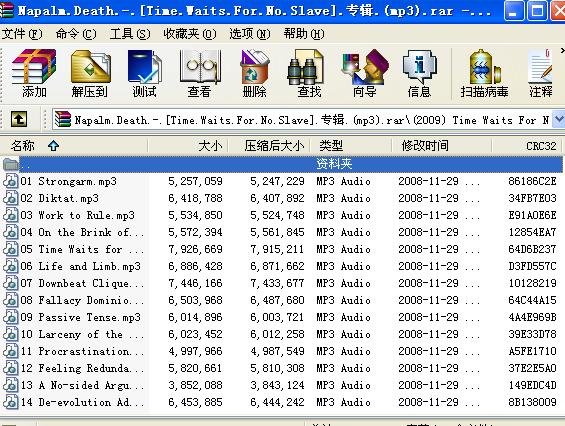Screen dimensions: 565x426
Task: Click the 添加 (Add) toolbar icon
Action: point(34,74)
